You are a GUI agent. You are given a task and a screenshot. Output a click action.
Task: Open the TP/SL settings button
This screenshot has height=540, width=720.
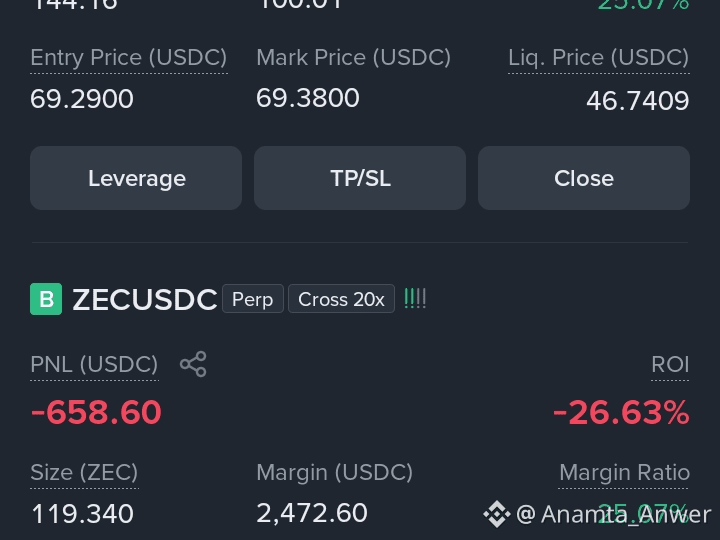point(360,178)
